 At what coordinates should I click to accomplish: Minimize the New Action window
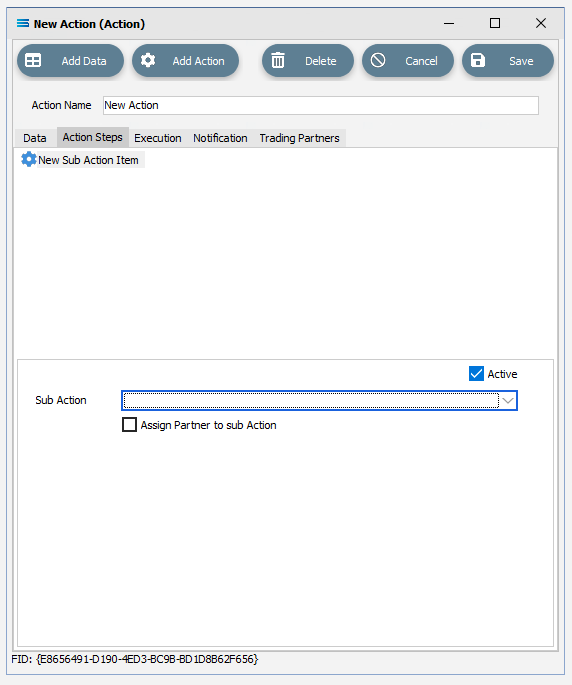(449, 23)
